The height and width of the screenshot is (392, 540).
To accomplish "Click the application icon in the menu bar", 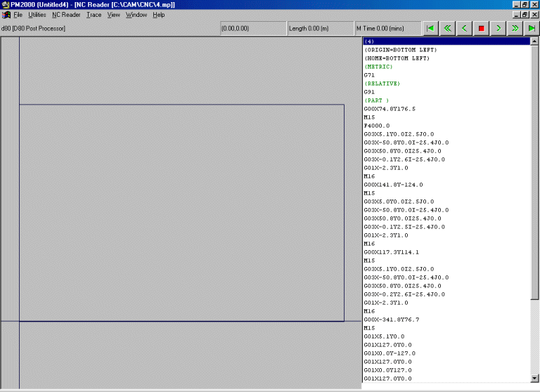I will [6, 15].
